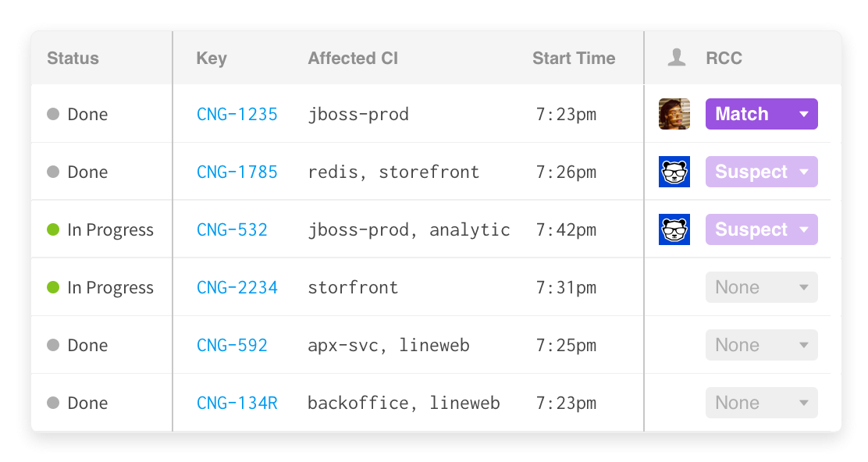Image resolution: width=868 pixels, height=462 pixels.
Task: Click the green In Progress dot for CNG-532
Action: [x=53, y=229]
